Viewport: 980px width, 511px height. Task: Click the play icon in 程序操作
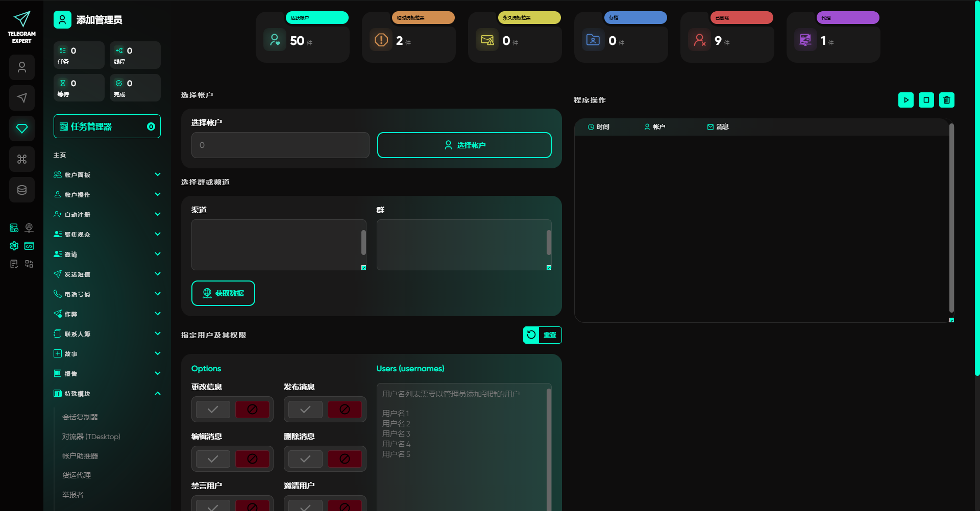point(905,100)
